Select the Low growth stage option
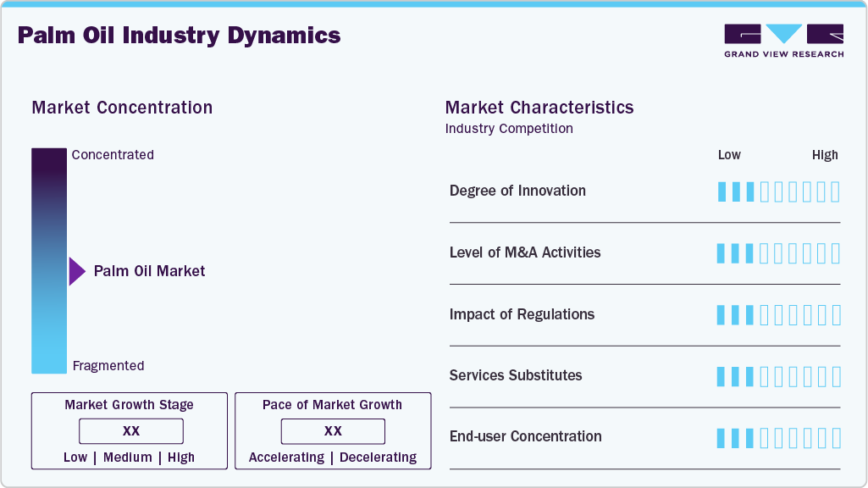868x488 pixels. point(75,457)
